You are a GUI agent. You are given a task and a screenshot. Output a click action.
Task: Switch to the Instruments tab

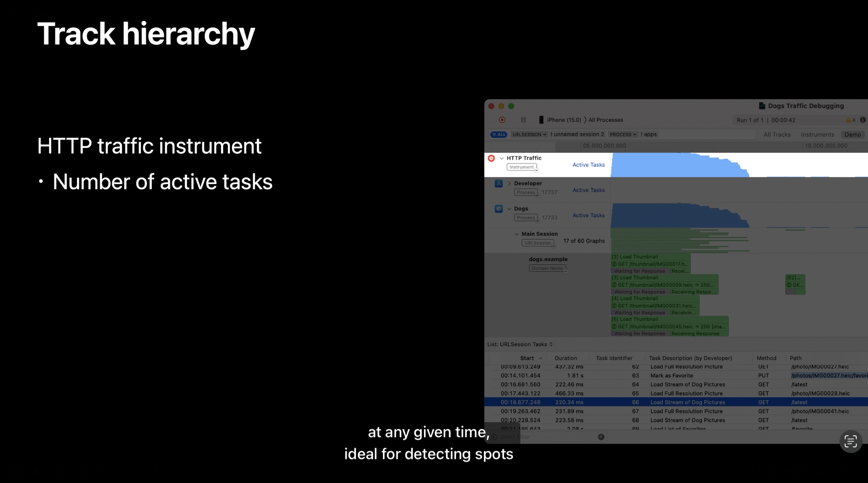(x=817, y=135)
